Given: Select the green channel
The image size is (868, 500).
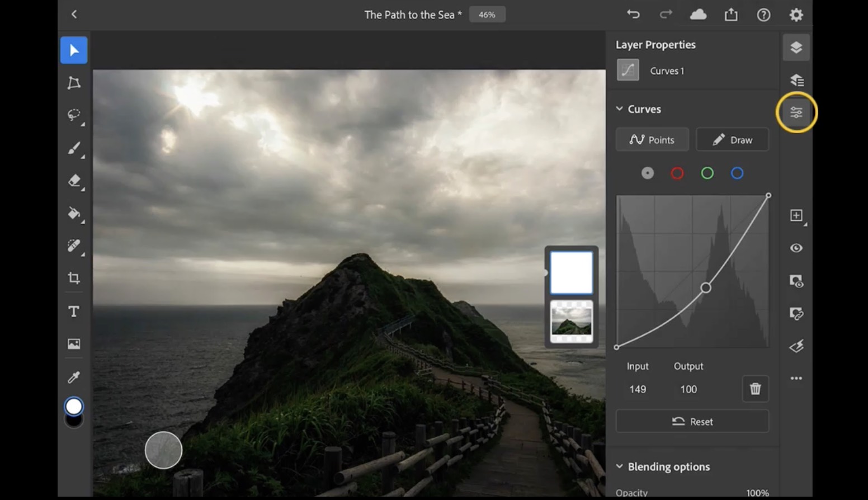Looking at the screenshot, I should [707, 173].
